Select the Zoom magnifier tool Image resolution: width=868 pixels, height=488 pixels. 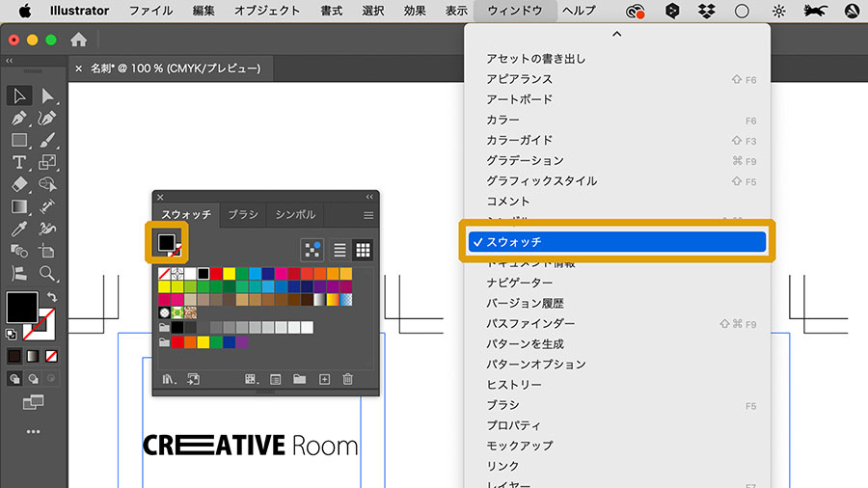click(47, 273)
